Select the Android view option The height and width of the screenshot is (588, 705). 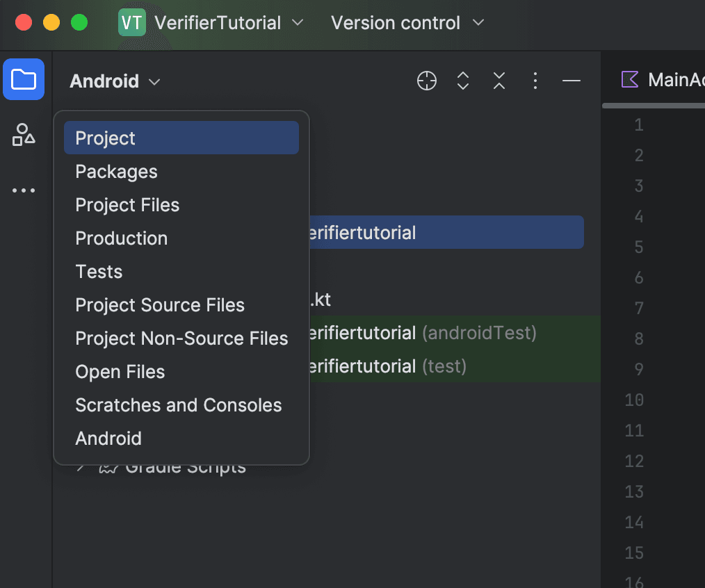[108, 438]
